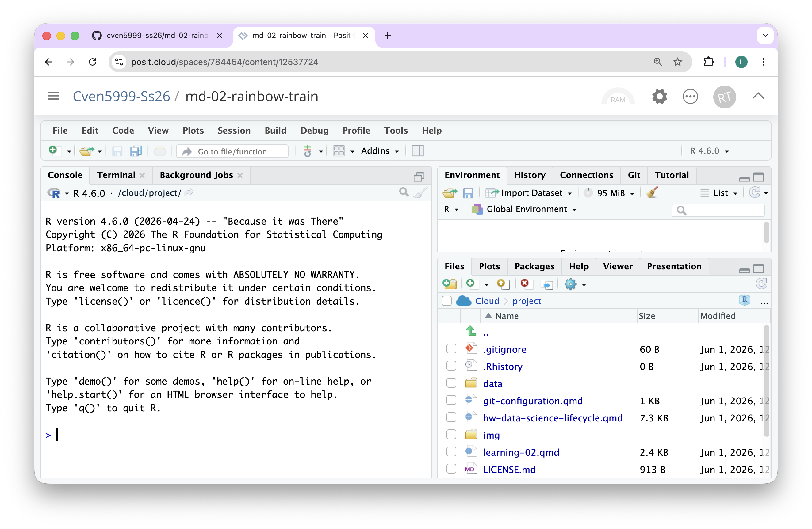Screen dimensions: 812x529
Task: Open the List view dropdown
Action: tap(719, 193)
